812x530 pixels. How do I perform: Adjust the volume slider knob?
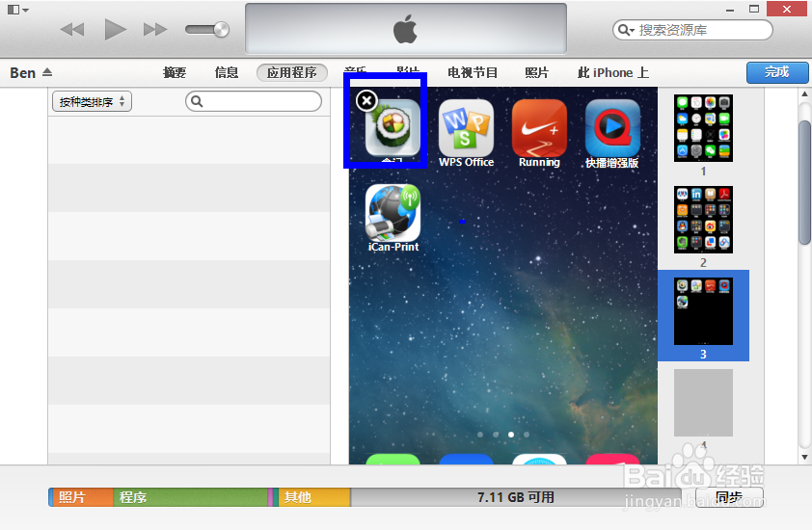pyautogui.click(x=222, y=30)
